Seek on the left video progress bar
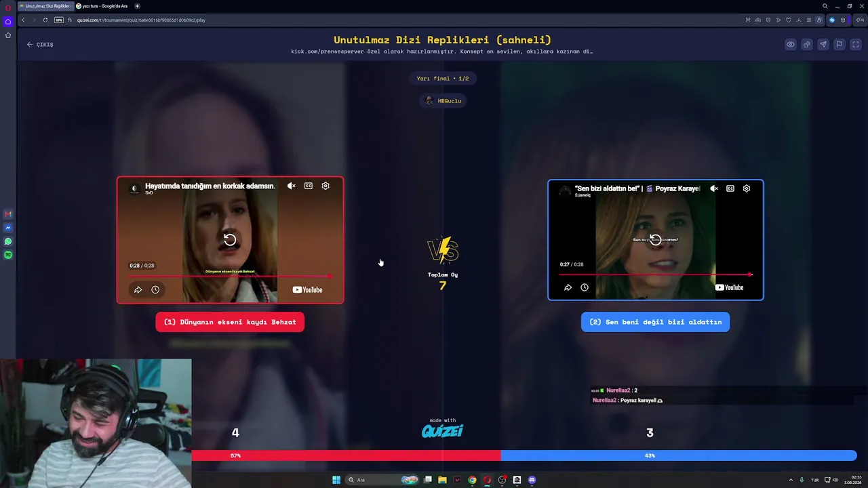Viewport: 868px width, 488px height. 230,276
